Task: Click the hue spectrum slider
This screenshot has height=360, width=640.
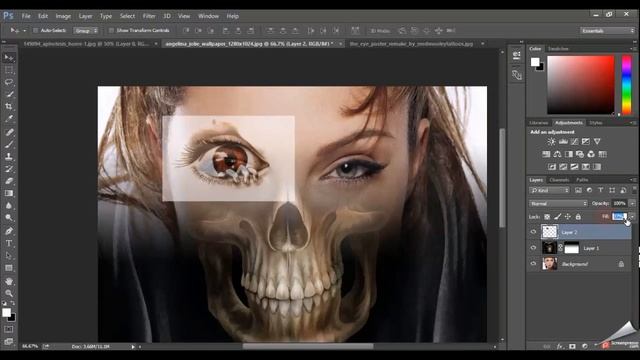Action: pyautogui.click(x=627, y=85)
